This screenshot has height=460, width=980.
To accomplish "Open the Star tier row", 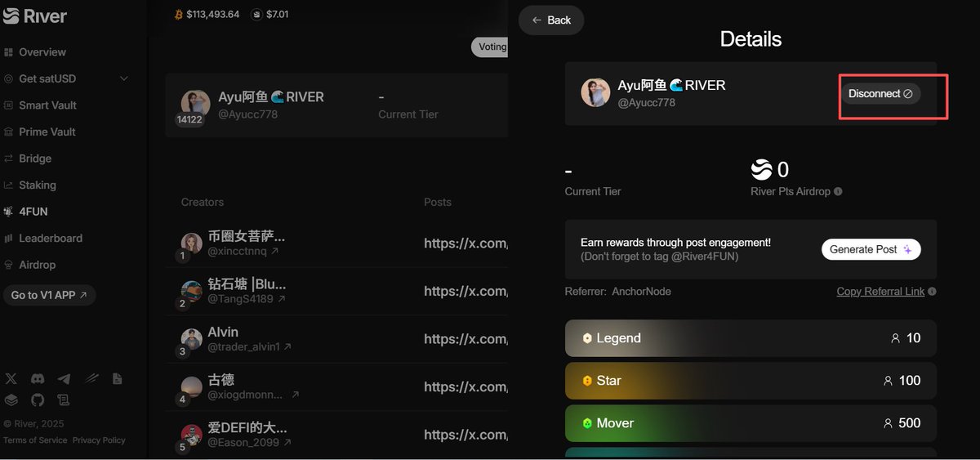I will coord(751,381).
